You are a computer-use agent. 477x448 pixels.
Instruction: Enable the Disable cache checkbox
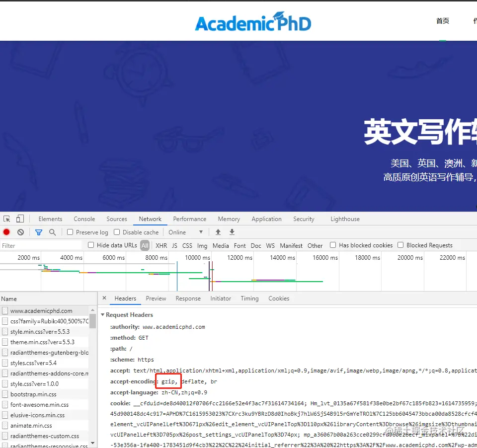[x=117, y=232]
